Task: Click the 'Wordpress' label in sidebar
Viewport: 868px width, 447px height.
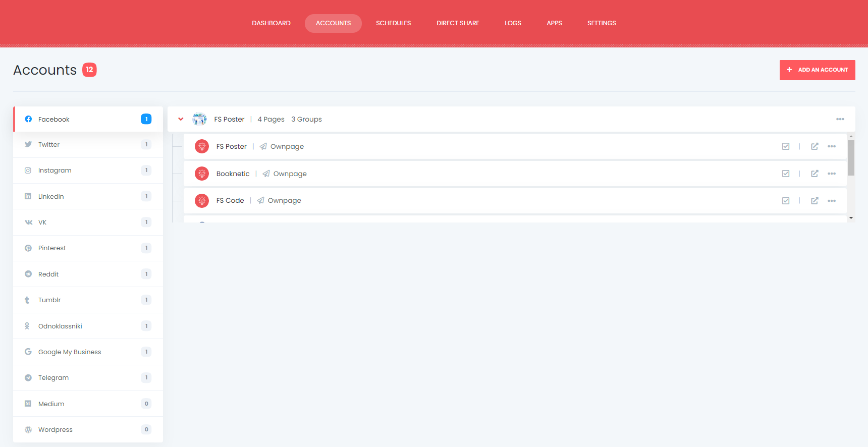Action: click(56, 430)
